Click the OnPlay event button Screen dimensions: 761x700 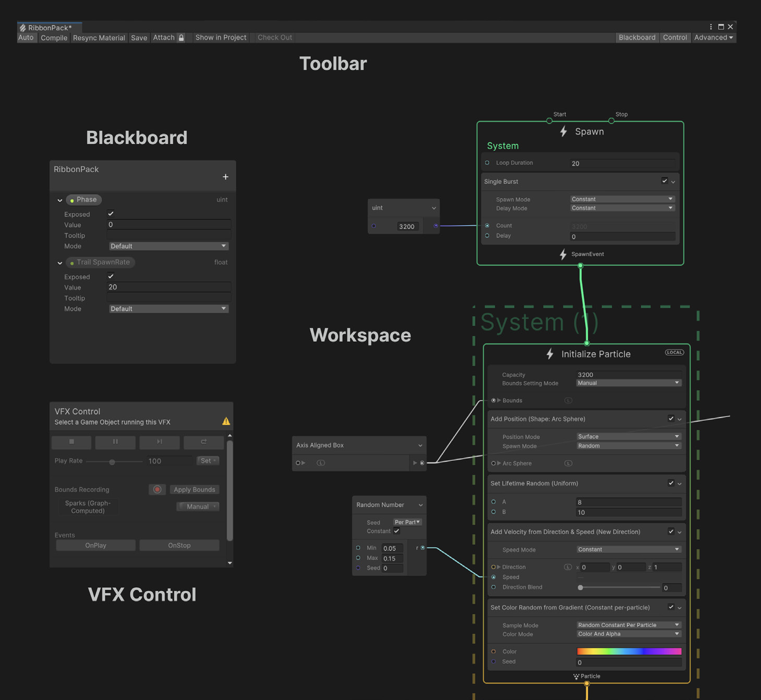tap(95, 545)
